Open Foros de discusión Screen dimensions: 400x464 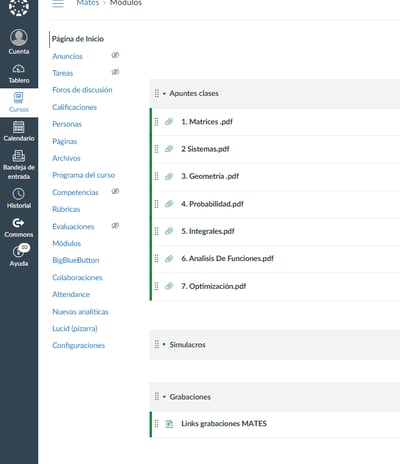click(x=82, y=90)
